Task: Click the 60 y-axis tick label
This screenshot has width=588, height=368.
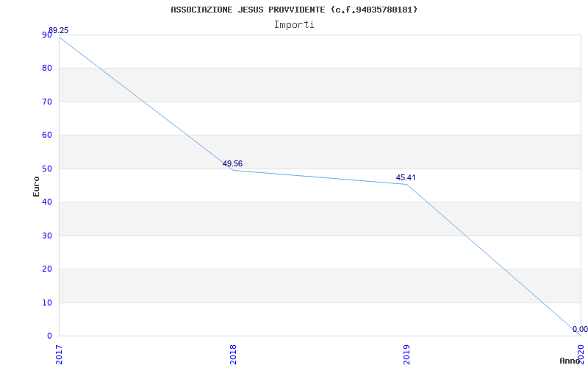Action: tap(47, 135)
